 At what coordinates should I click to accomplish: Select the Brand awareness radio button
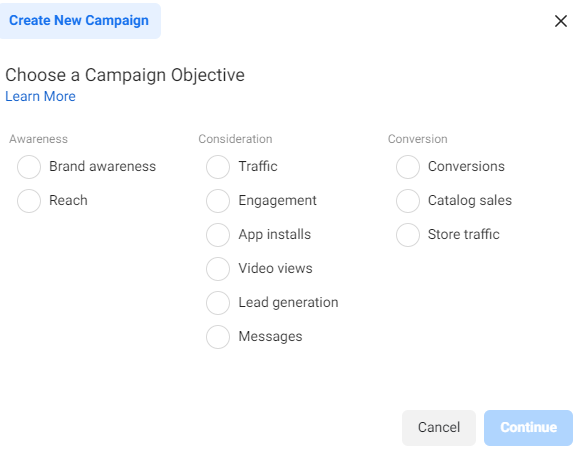pyautogui.click(x=29, y=167)
